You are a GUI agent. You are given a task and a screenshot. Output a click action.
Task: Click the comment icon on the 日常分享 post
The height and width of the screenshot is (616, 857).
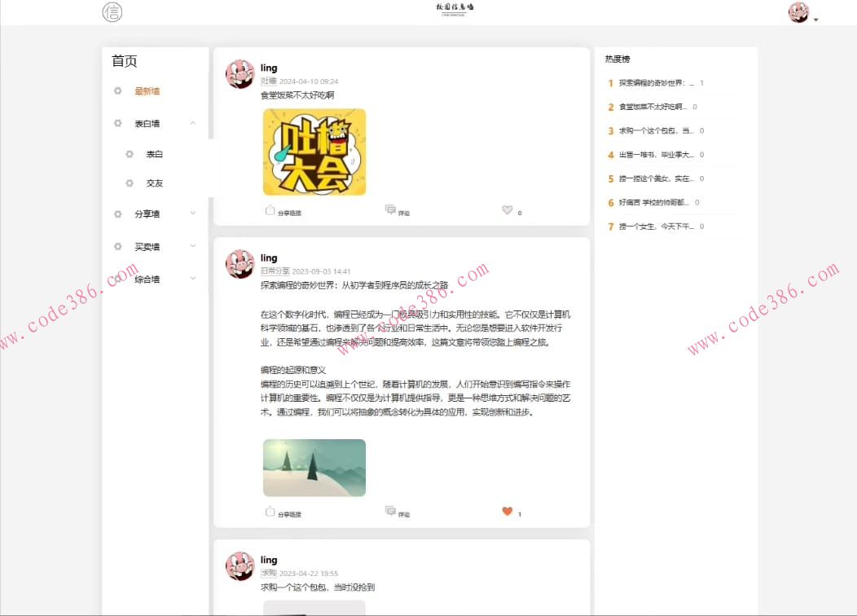(x=390, y=511)
